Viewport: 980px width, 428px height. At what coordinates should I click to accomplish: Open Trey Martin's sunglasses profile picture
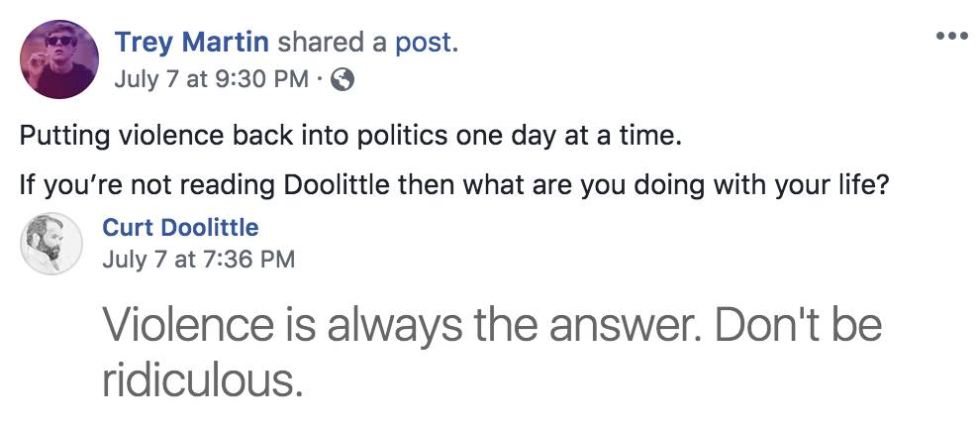(x=59, y=59)
